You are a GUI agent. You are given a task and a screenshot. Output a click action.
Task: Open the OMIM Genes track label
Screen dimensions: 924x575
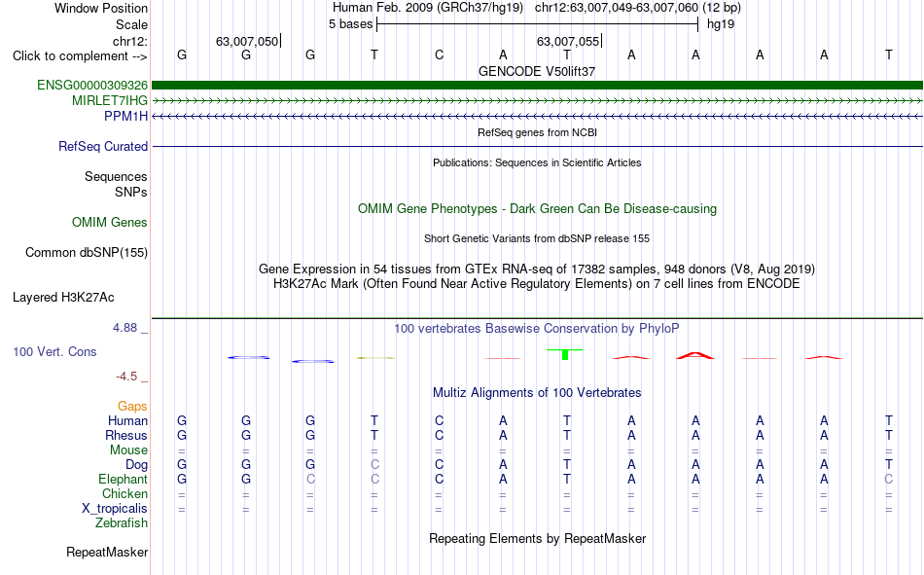coord(110,223)
